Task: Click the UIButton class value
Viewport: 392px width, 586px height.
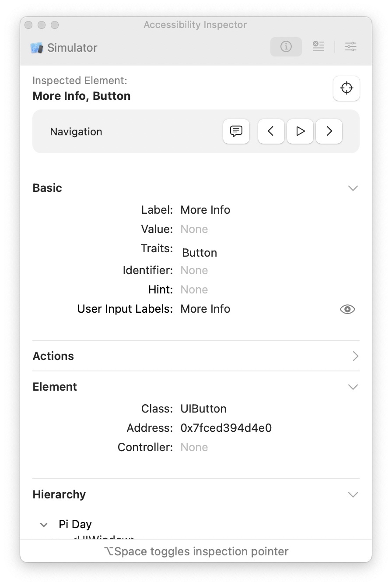Action: click(203, 409)
